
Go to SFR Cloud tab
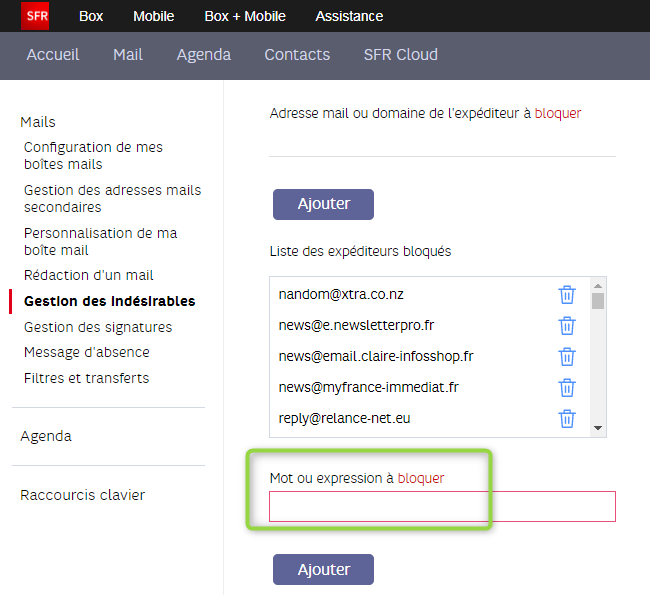(400, 55)
